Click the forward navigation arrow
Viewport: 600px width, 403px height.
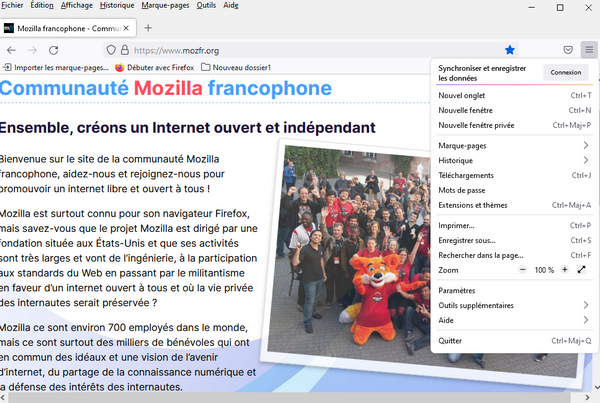[x=33, y=50]
